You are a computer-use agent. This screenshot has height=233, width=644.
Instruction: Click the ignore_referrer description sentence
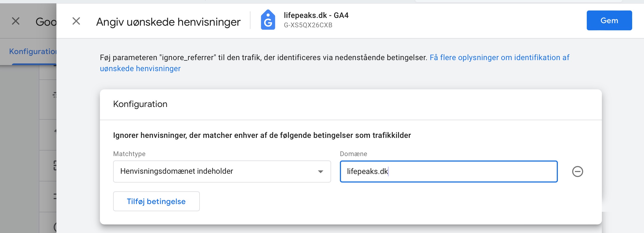[x=263, y=58]
